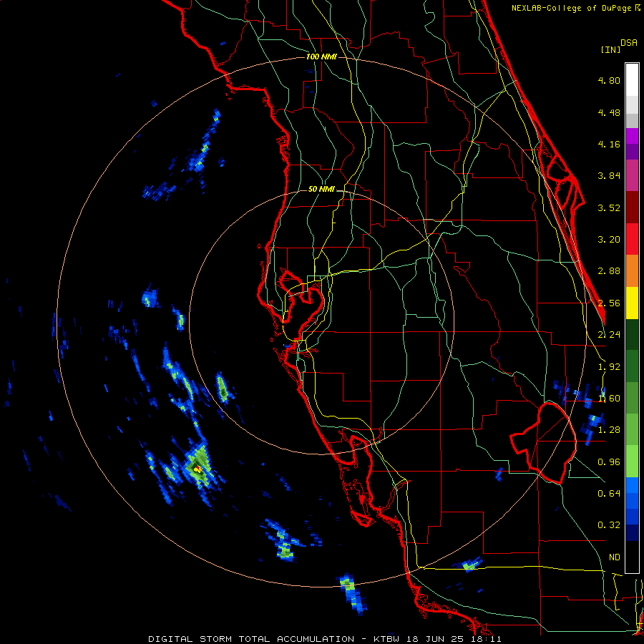Pick the white swatch at the legend top

point(632,79)
